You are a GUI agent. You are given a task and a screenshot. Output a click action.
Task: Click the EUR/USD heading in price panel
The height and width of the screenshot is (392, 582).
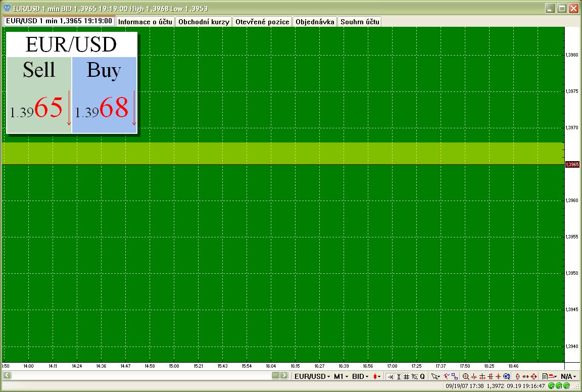pos(71,44)
